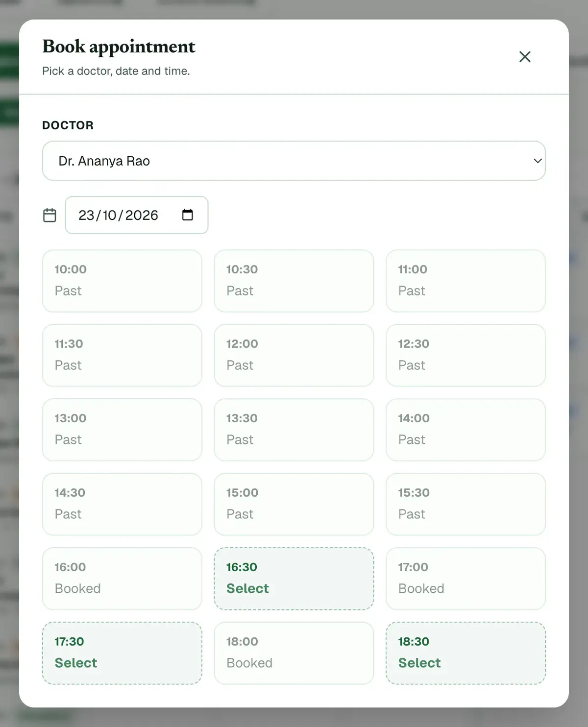Image resolution: width=588 pixels, height=727 pixels.
Task: Select the 17:30 time slot
Action: [122, 653]
